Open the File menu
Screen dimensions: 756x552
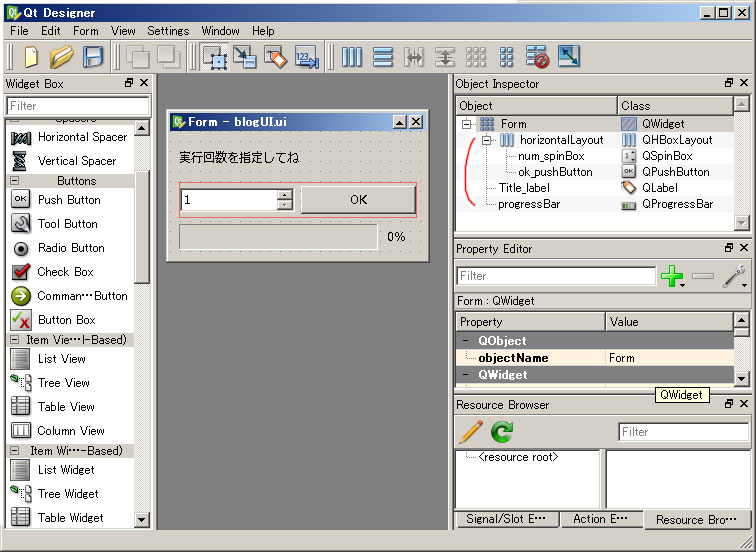click(x=19, y=31)
